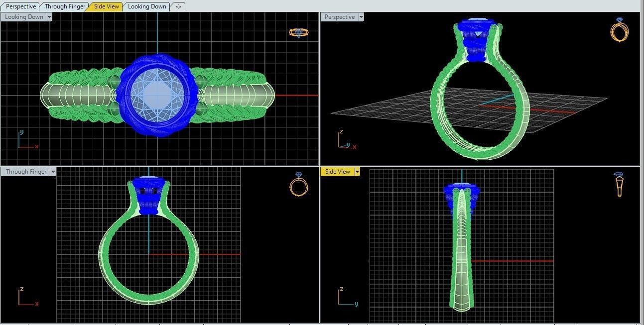644x325 pixels.
Task: Click the yellow Side View viewport title
Action: click(x=338, y=171)
